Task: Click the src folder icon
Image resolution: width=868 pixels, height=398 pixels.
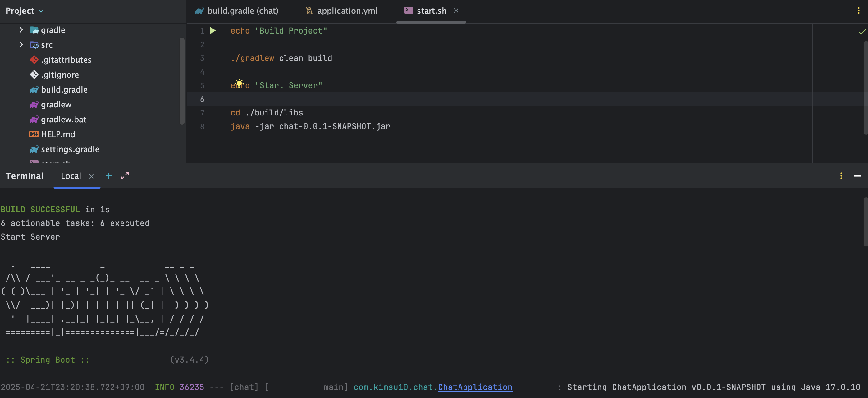Action: (34, 45)
